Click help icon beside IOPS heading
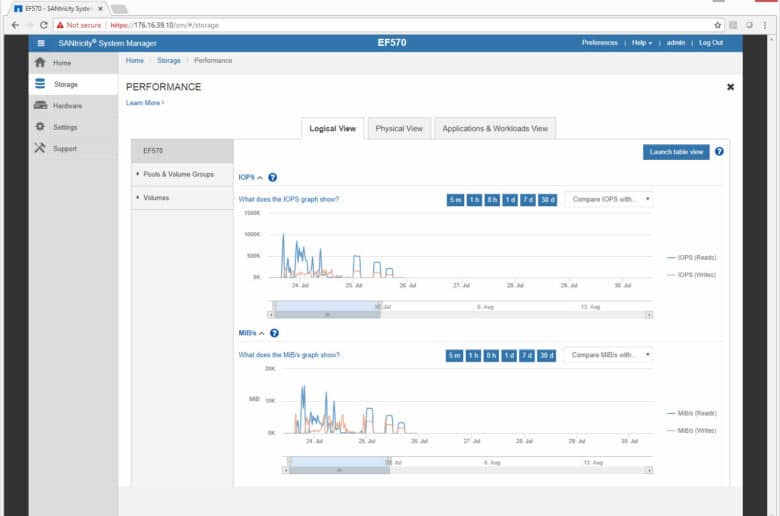 tap(272, 177)
